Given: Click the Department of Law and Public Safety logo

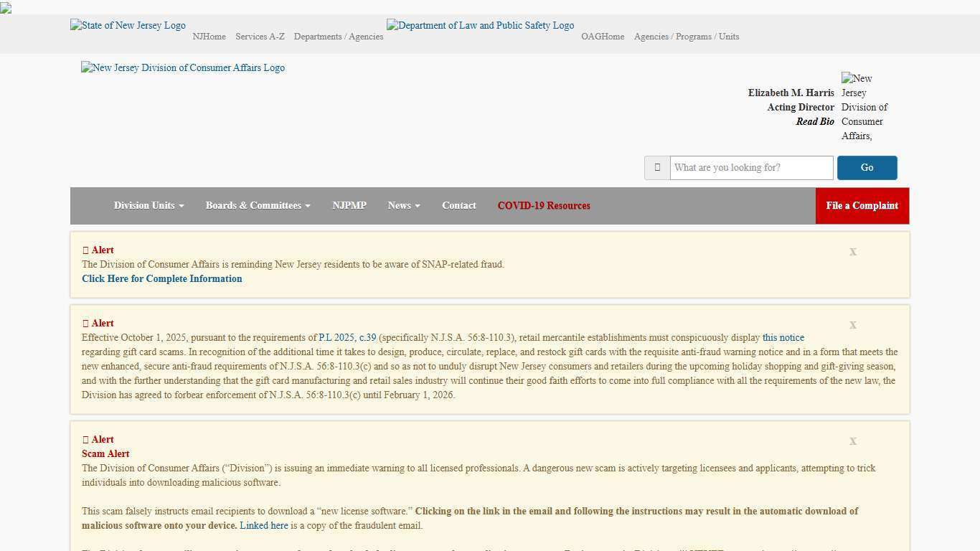Looking at the screenshot, I should pos(480,25).
